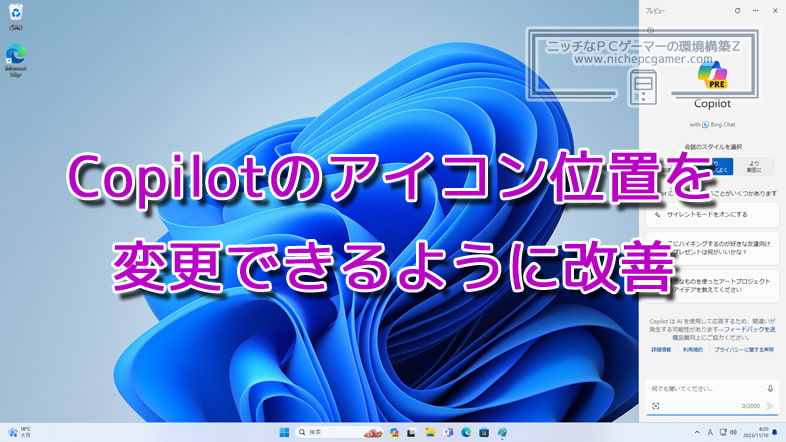Open Microsoft Store from the taskbar

click(484, 432)
